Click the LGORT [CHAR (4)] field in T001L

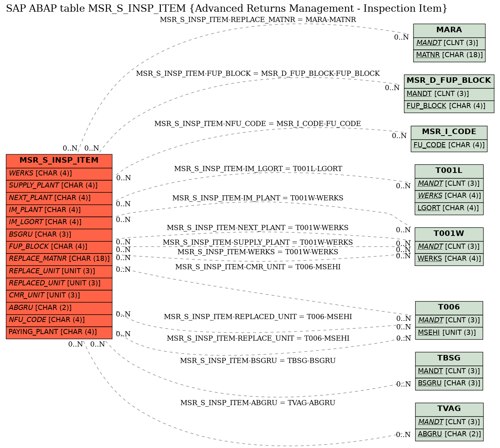449,208
